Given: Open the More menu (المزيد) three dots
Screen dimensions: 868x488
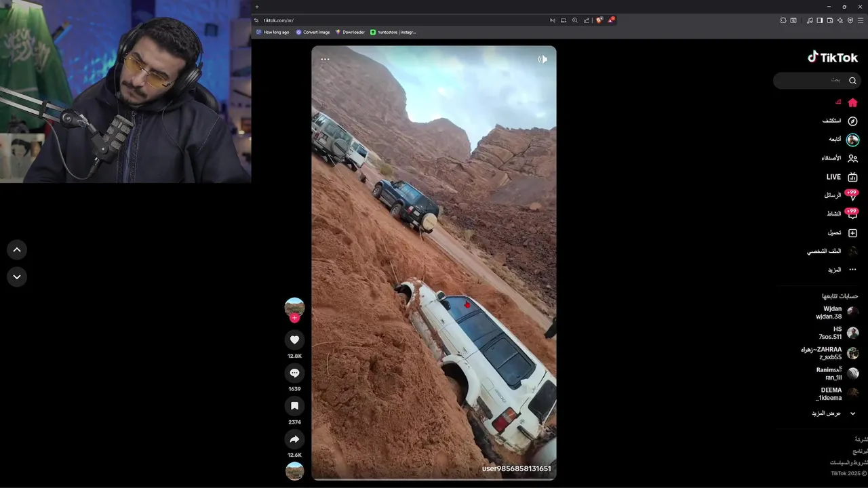Looking at the screenshot, I should tap(852, 270).
